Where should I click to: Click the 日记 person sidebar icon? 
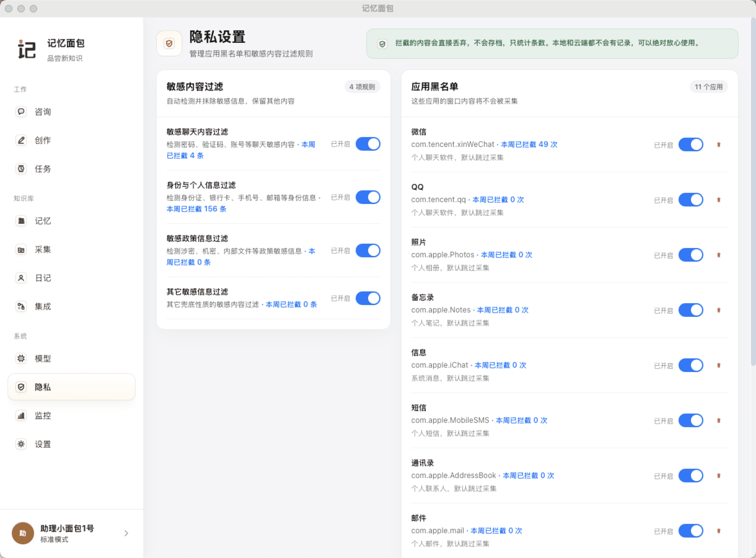click(21, 278)
